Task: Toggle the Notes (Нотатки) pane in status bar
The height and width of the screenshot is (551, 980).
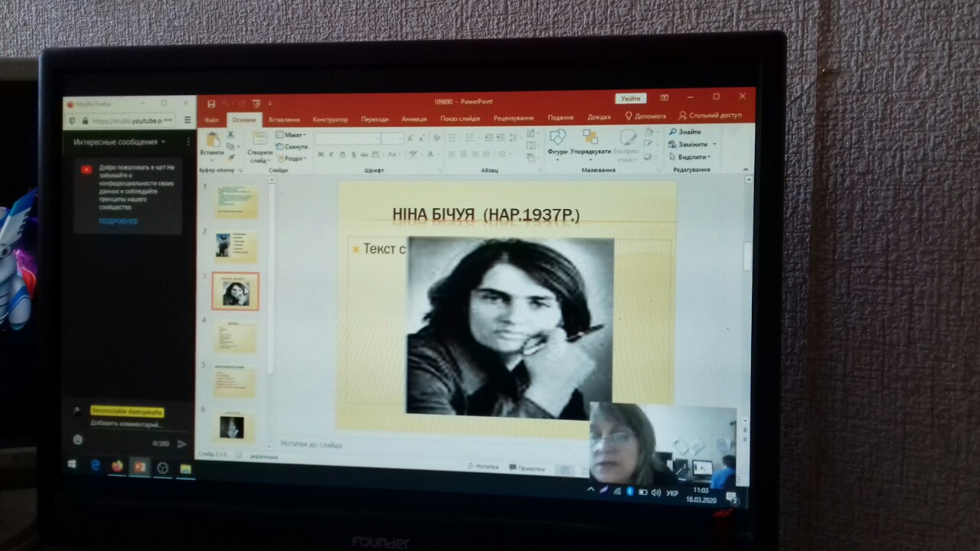Action: point(482,467)
